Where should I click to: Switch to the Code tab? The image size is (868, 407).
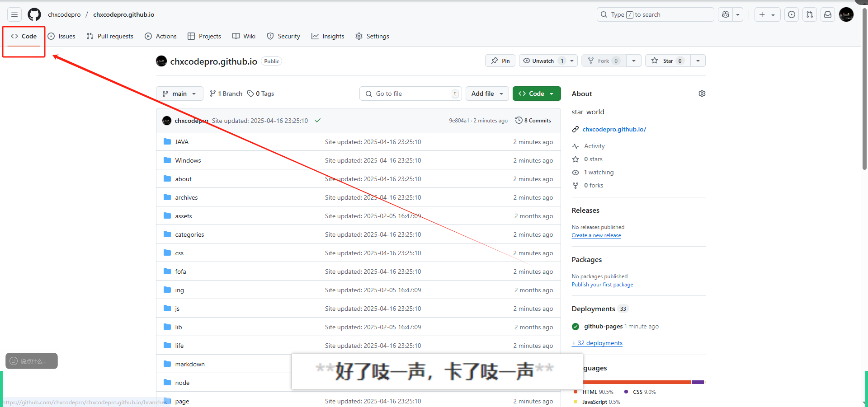tap(24, 36)
